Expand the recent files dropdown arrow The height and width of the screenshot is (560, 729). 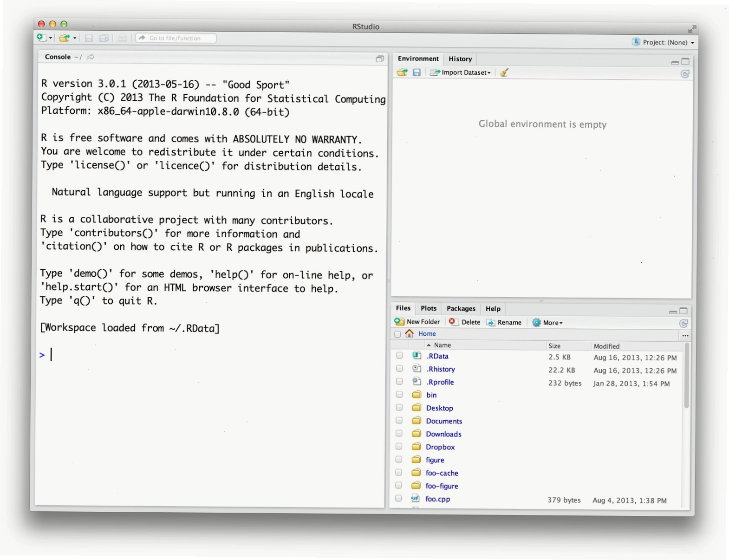pos(75,38)
